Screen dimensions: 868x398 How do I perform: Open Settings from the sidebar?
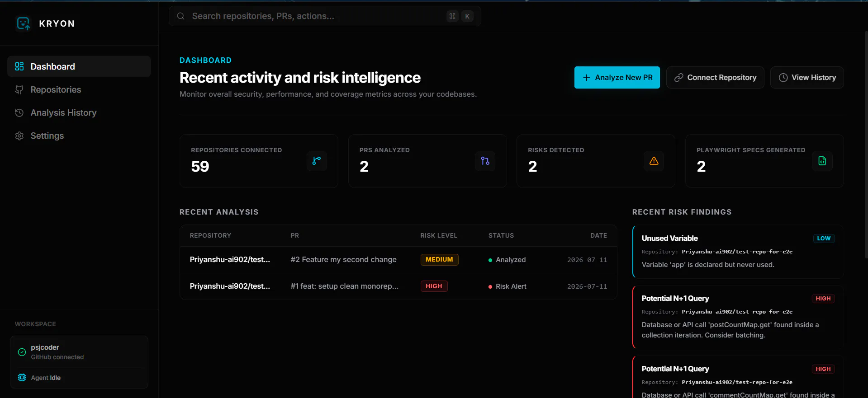pyautogui.click(x=79, y=136)
